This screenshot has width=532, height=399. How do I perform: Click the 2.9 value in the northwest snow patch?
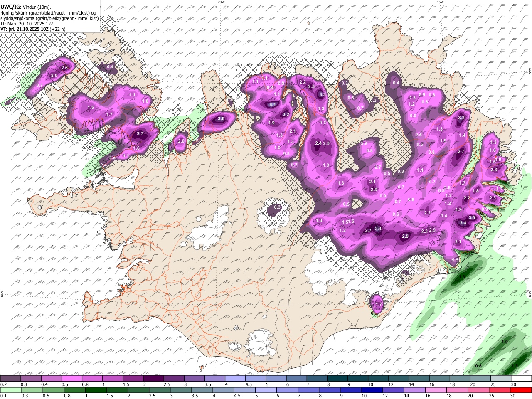(x=54, y=76)
